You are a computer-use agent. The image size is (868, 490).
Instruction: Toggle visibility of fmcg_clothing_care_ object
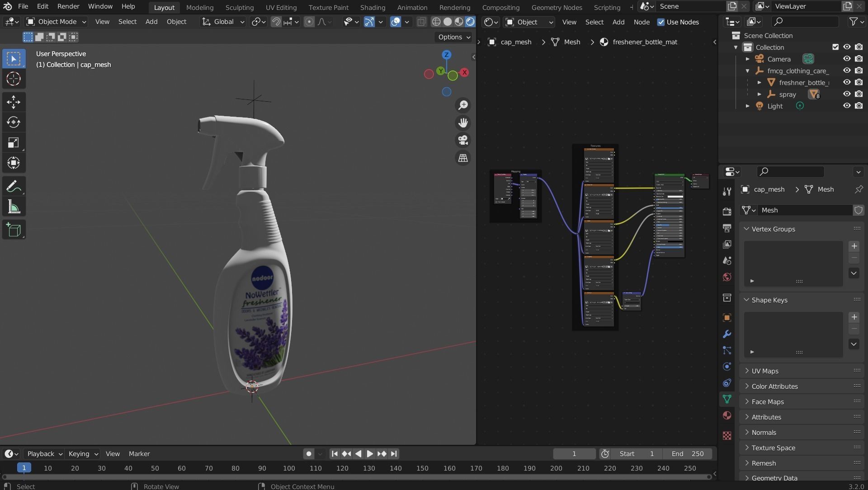pos(847,71)
